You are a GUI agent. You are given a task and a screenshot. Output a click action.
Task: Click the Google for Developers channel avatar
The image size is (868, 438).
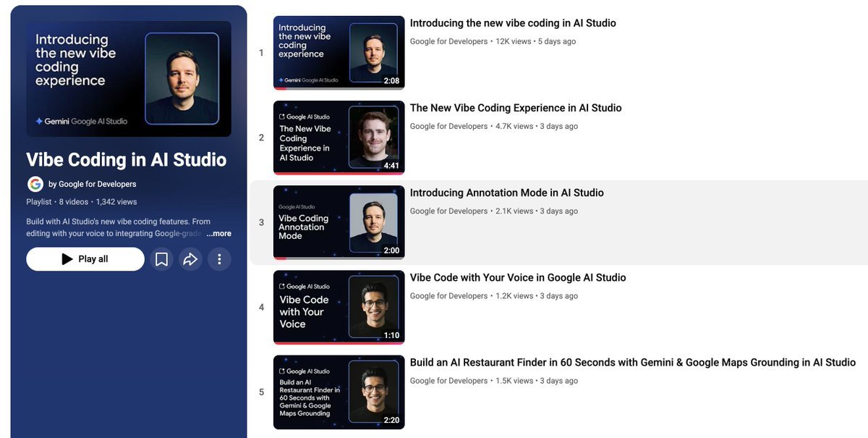(x=35, y=183)
